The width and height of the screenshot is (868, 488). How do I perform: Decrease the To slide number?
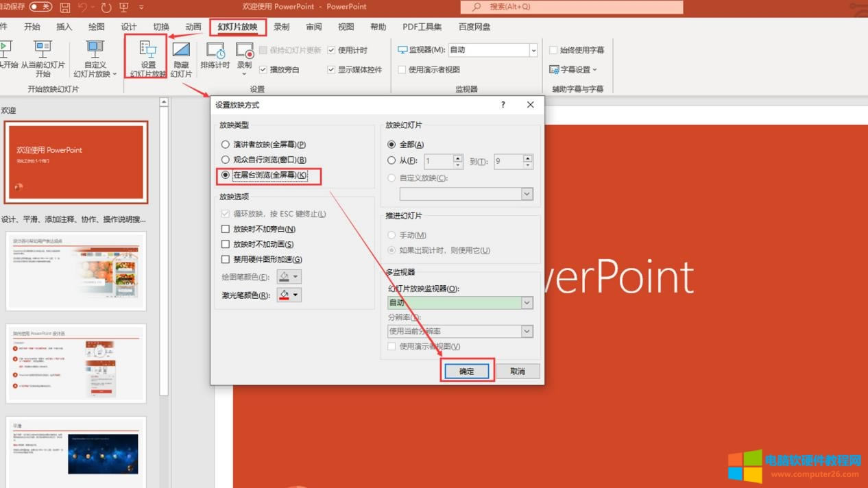point(528,165)
